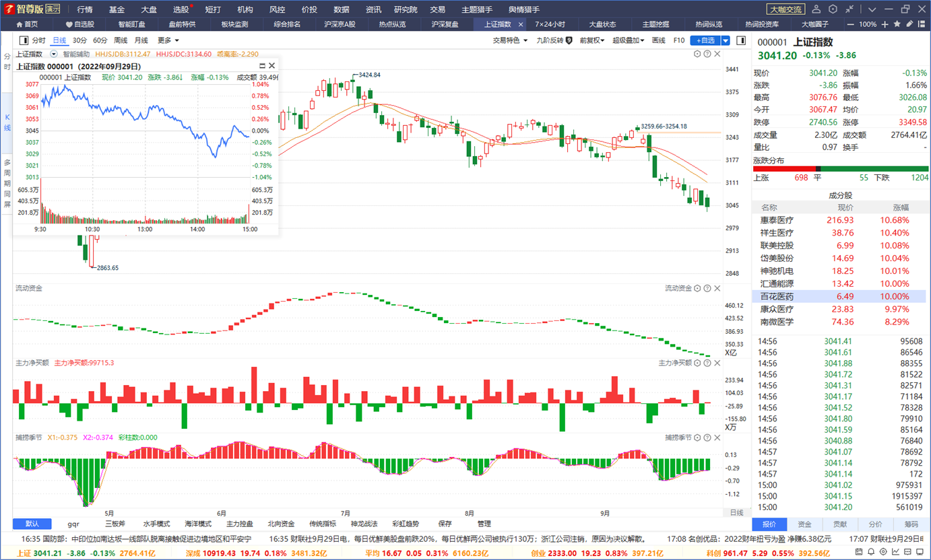Close the 捕捞季节 indicator panel
Image resolution: width=931 pixels, height=560 pixels.
[x=716, y=438]
